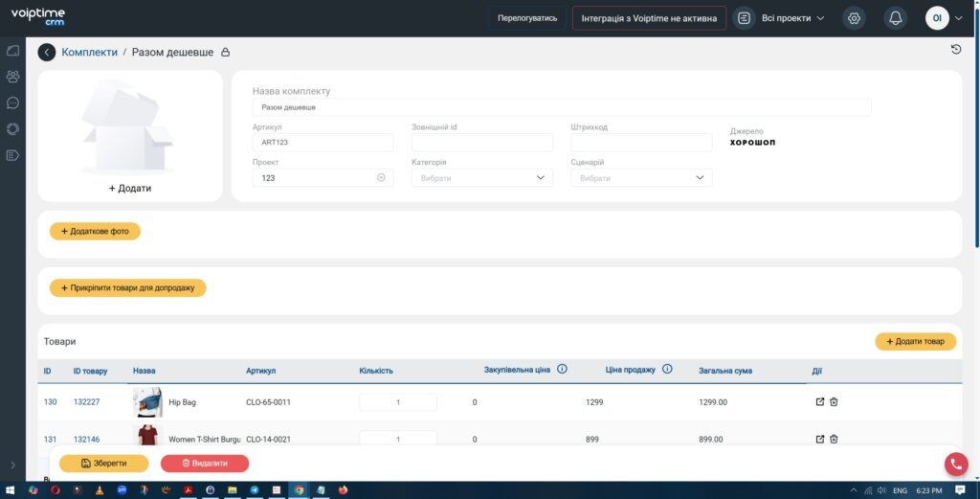Click article text CLO-65-0011
Viewport: 980px width, 499px height.
click(268, 402)
